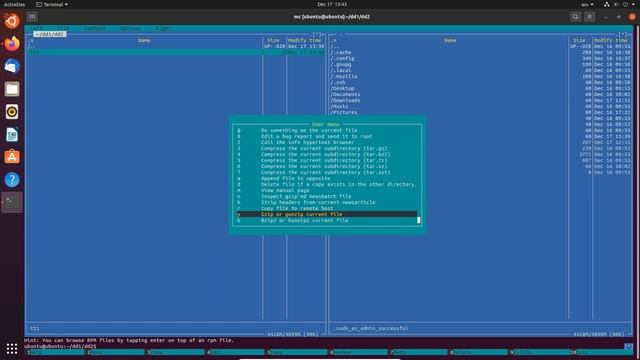The image size is (640, 360).
Task: Click the User menu scrollbar indicator
Action: coord(419,220)
